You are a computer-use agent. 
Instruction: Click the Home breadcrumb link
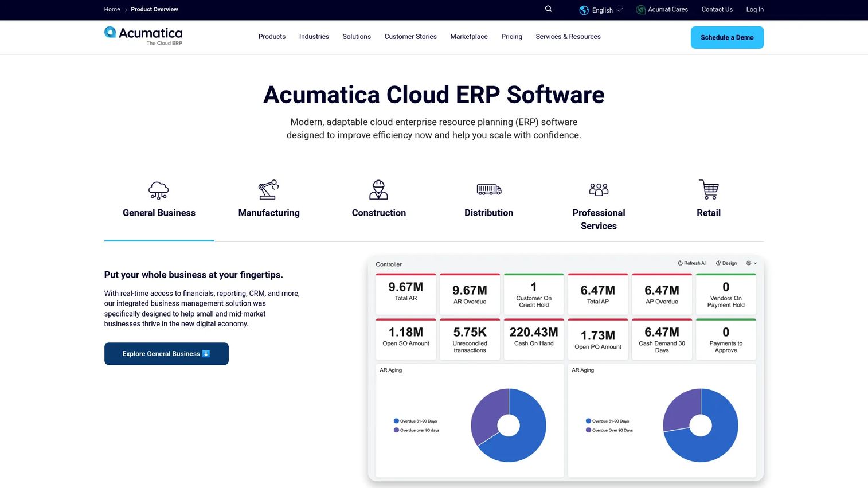coord(112,9)
